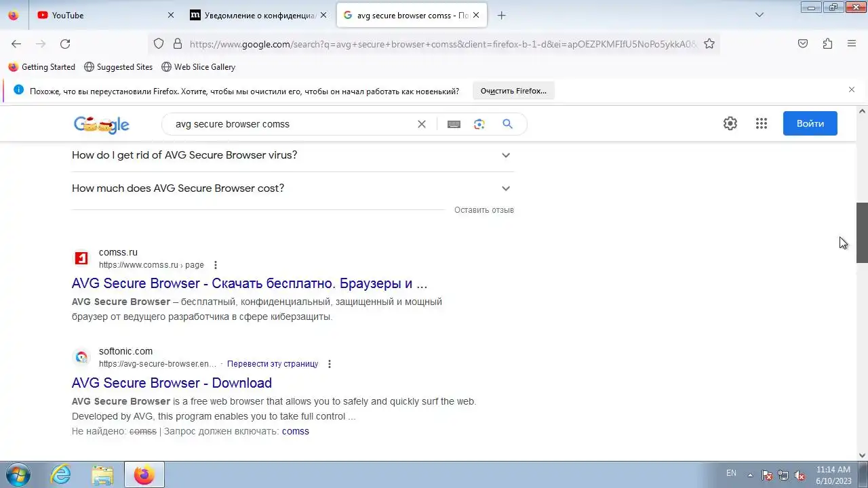The image size is (868, 488).
Task: Open the Web Slice Gallery bookmark
Action: pyautogui.click(x=199, y=67)
